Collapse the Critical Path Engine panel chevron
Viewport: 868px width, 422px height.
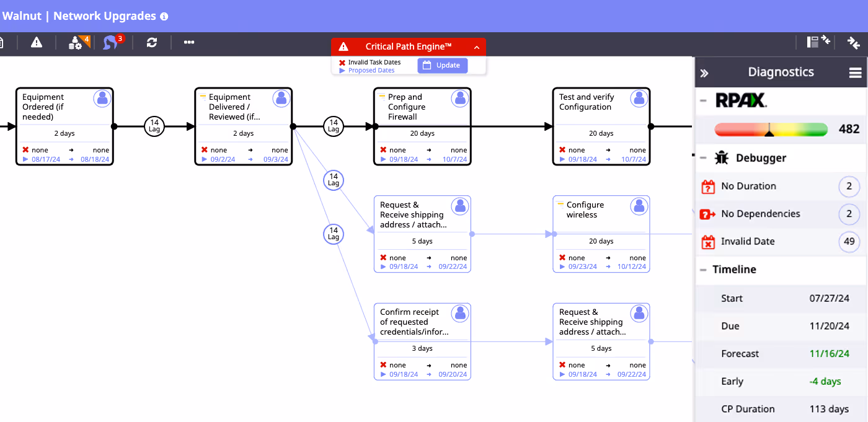pyautogui.click(x=476, y=47)
